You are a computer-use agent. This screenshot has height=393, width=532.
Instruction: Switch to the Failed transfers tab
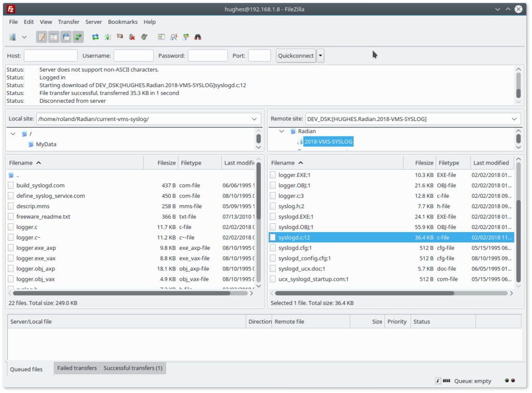click(77, 368)
